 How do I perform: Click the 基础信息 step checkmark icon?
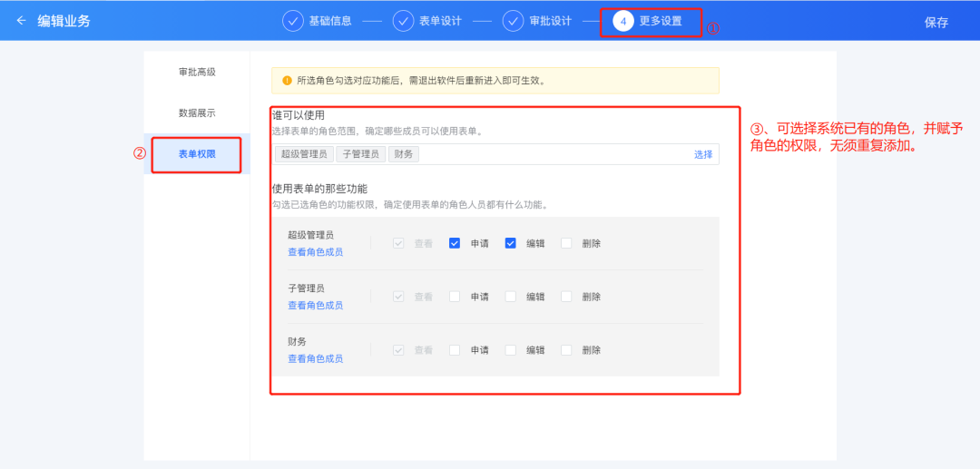293,21
